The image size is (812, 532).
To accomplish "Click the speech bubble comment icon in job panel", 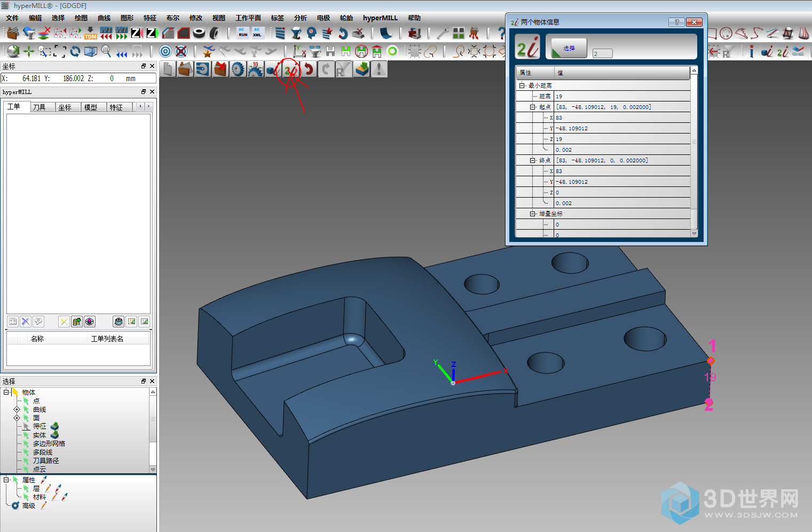I will coord(38,322).
